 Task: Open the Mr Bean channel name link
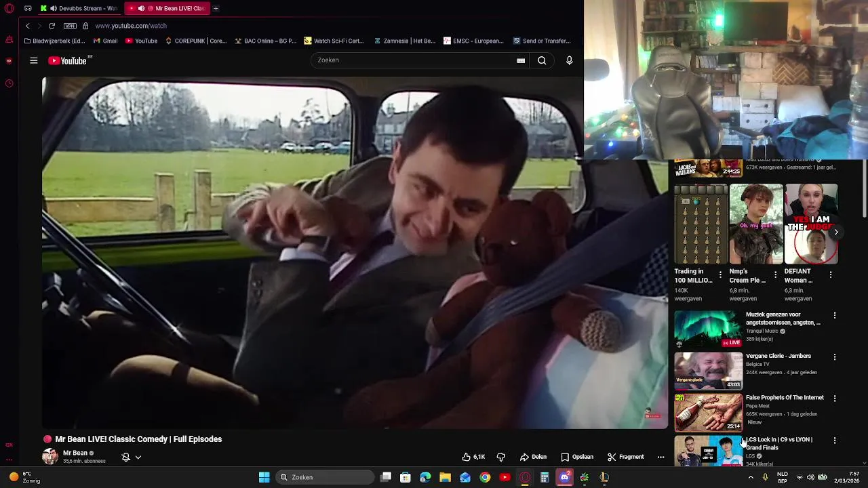[x=75, y=453]
